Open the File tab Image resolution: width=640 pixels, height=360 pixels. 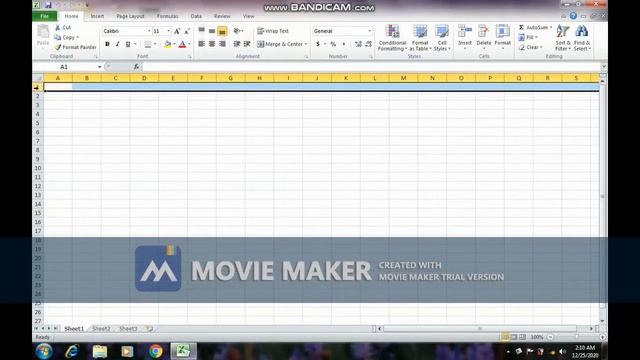(x=44, y=16)
